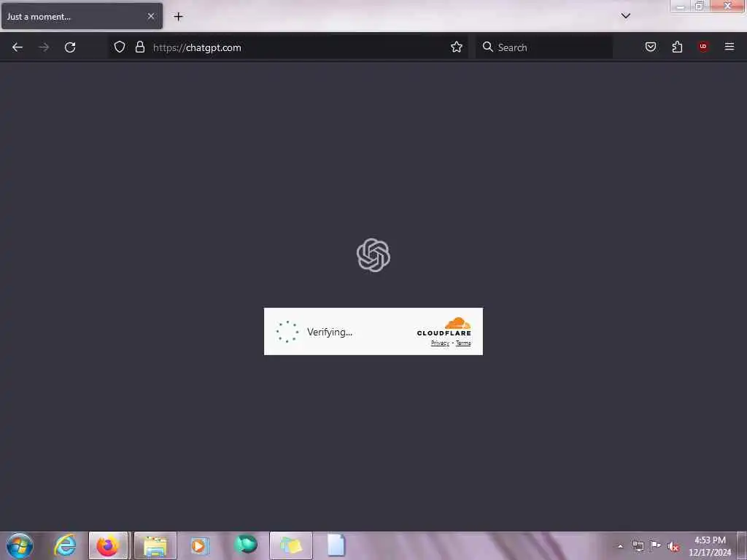Image resolution: width=747 pixels, height=560 pixels.
Task: Open Cloudflare Terms link
Action: [x=463, y=343]
